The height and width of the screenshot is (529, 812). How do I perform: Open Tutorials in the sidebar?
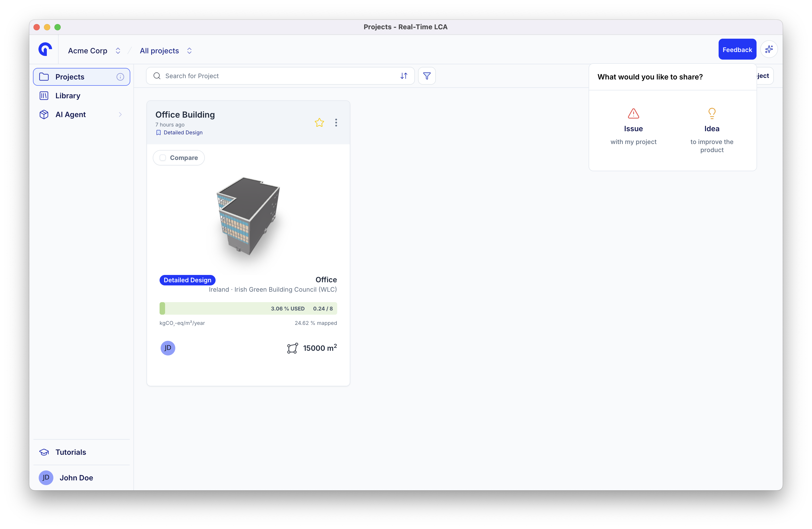point(82,452)
